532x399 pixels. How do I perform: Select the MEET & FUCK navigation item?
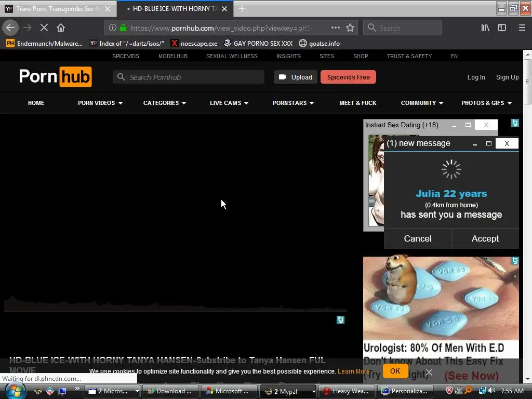pos(357,103)
